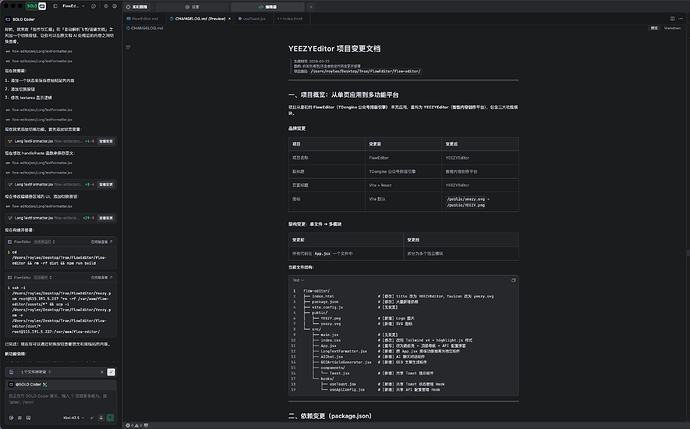The width and height of the screenshot is (690, 429).
Task: Click the @ mention icon under chat input
Action: click(11, 418)
